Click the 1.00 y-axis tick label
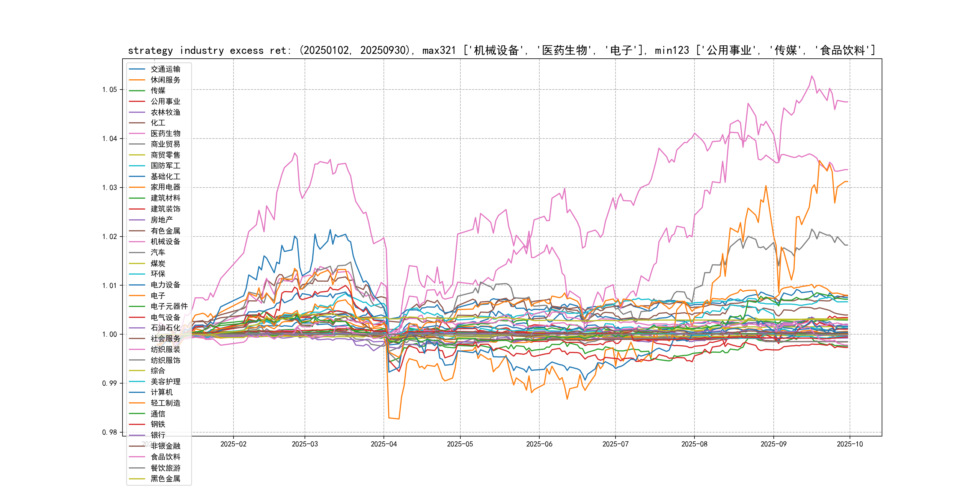 coord(109,335)
